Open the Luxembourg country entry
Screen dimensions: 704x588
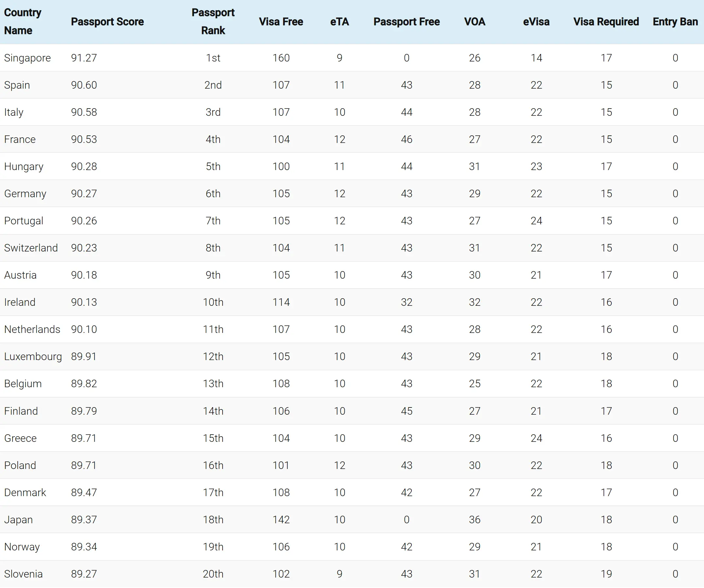pos(33,356)
